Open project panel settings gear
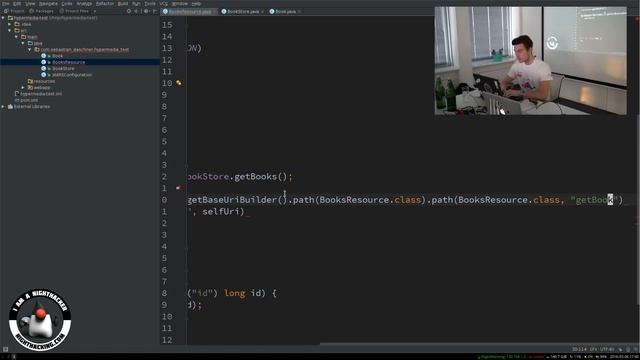This screenshot has height=360, width=640. click(x=146, y=11)
